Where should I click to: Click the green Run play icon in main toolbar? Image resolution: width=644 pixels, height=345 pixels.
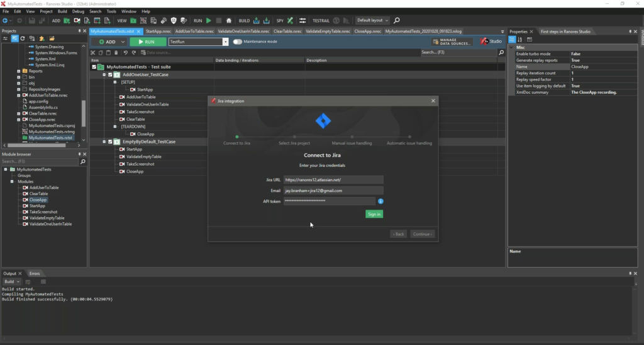pos(209,20)
